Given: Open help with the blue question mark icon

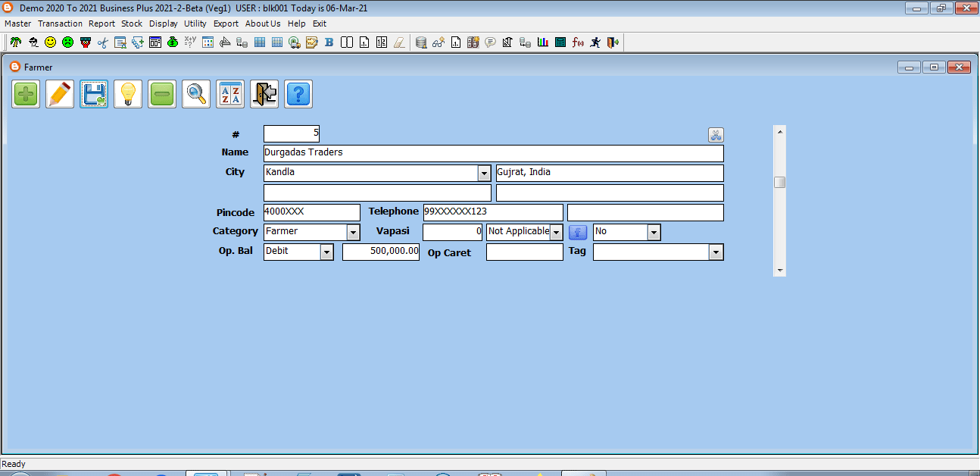Looking at the screenshot, I should pos(298,95).
